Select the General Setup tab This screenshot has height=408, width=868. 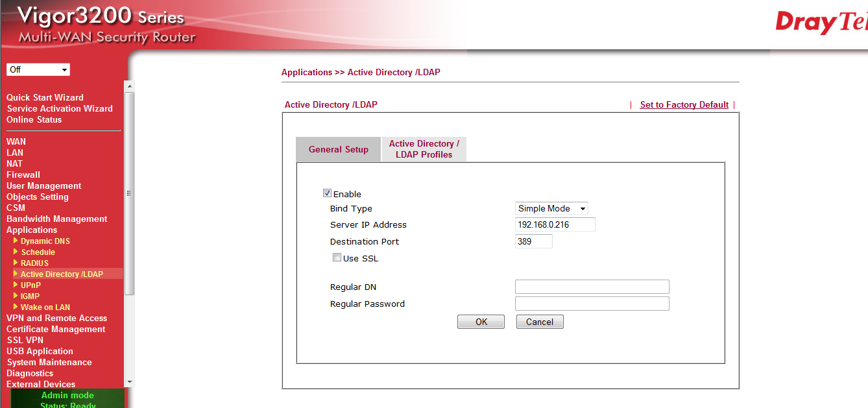(338, 149)
